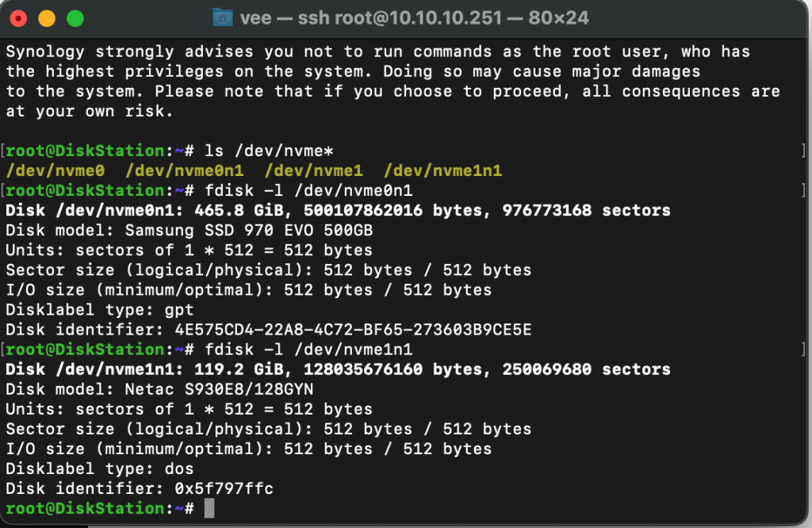Click the 'Disklabel type: dos' line
Image resolution: width=812 pixels, height=528 pixels.
(100, 469)
